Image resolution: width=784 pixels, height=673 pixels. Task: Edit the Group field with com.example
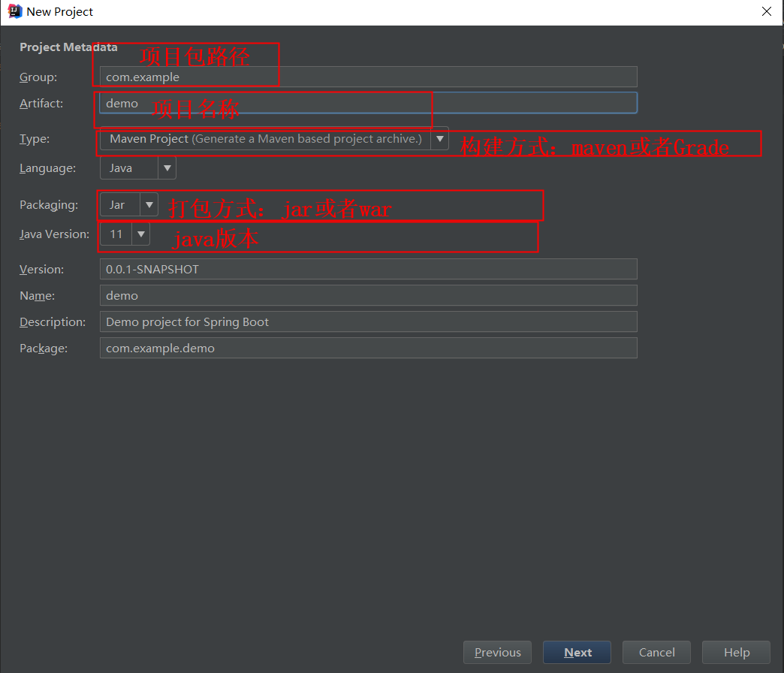click(x=369, y=77)
